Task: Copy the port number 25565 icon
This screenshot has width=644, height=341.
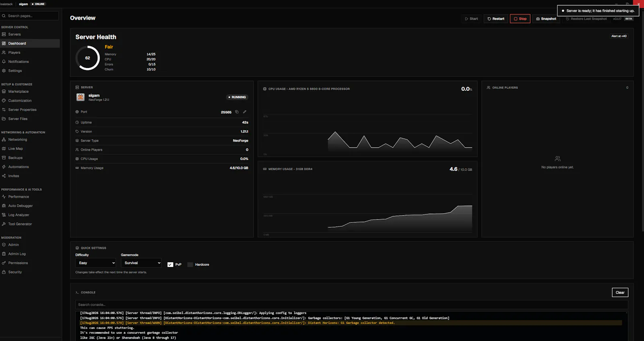Action: pos(237,112)
